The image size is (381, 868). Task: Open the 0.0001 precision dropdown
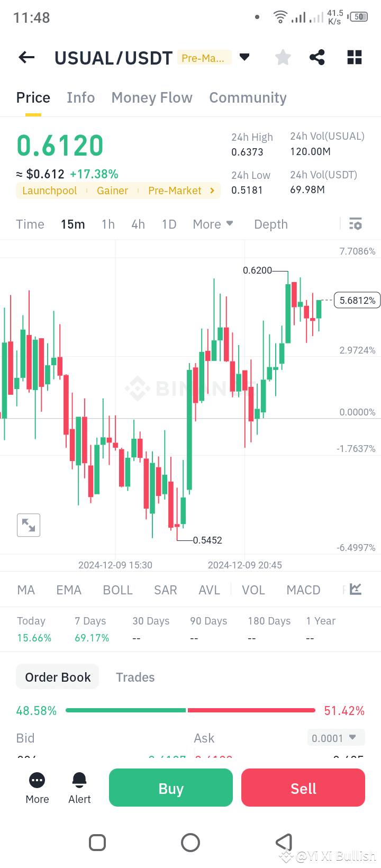coord(335,737)
